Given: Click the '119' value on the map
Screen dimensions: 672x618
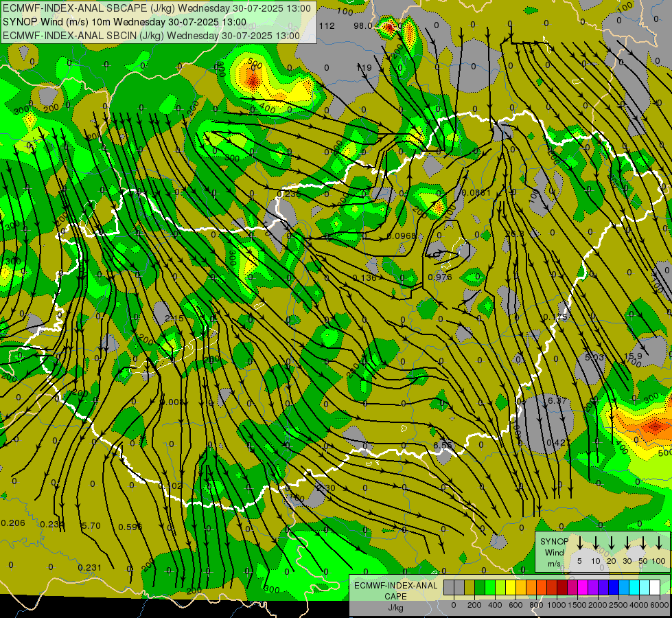Looking at the screenshot, I should coord(364,68).
